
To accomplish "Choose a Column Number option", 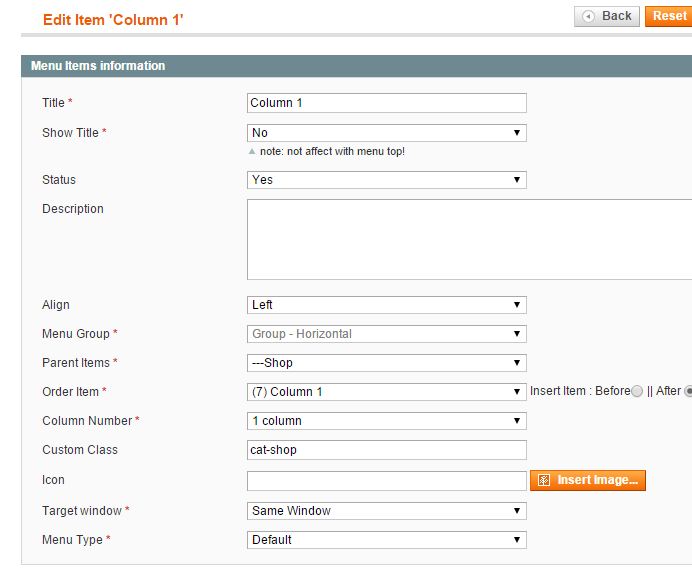I will 387,421.
